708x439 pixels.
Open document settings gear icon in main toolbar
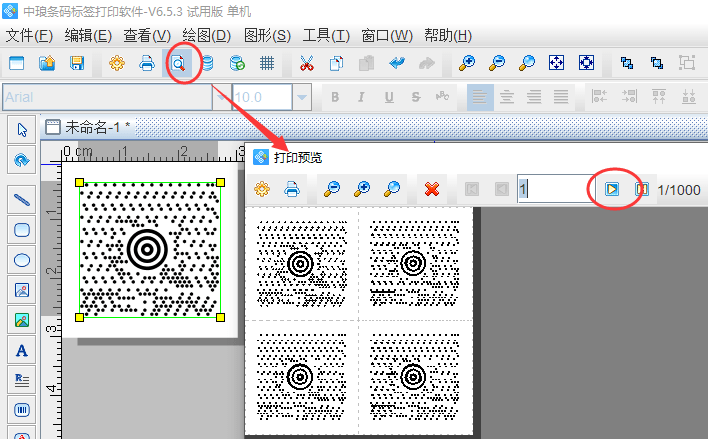[117, 63]
